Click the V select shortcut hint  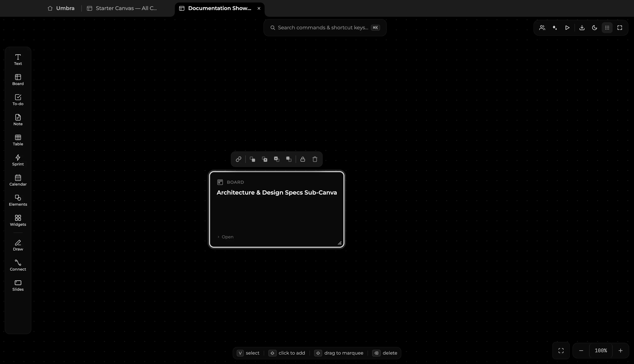pos(248,353)
